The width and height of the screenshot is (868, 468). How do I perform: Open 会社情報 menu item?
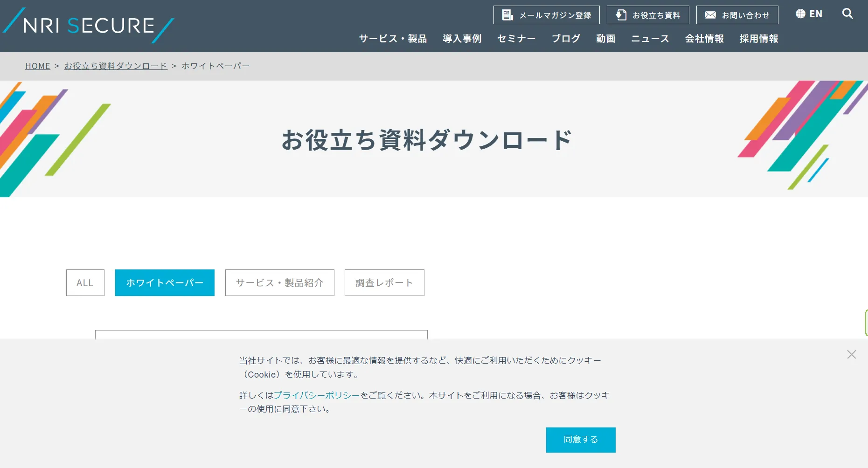click(704, 39)
